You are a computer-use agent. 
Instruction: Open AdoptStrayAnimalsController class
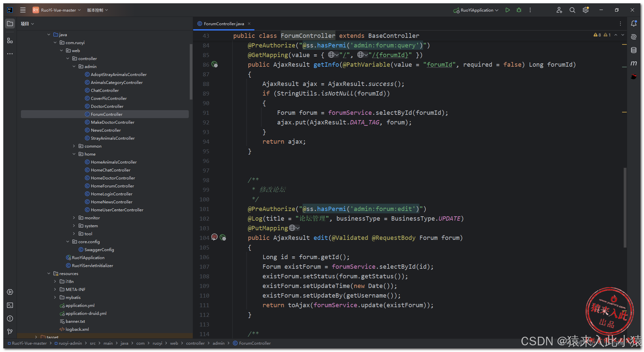[118, 74]
